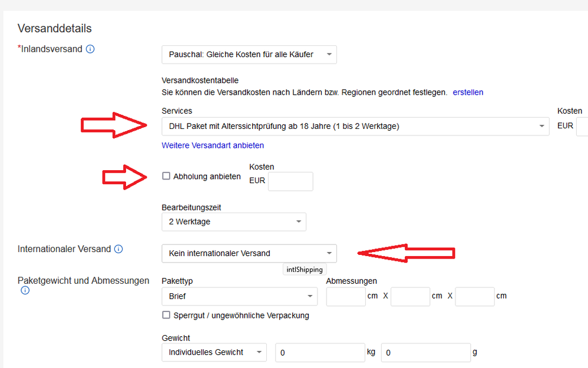
Task: Click the erstellen link for Versandkostentabelle
Action: point(468,92)
